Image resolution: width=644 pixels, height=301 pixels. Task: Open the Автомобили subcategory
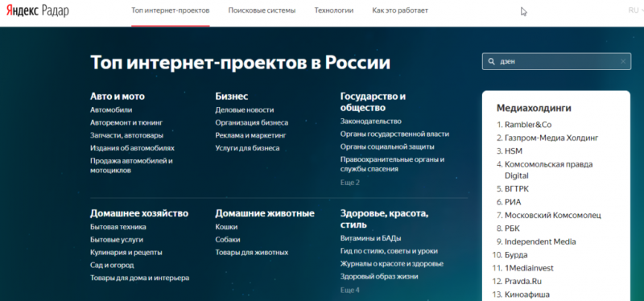coord(111,110)
